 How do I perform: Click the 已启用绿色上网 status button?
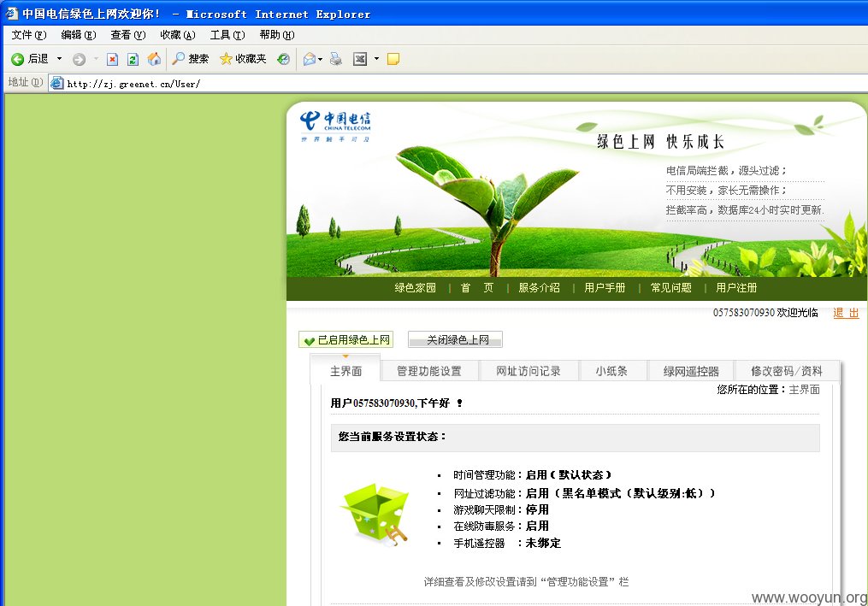pos(346,340)
